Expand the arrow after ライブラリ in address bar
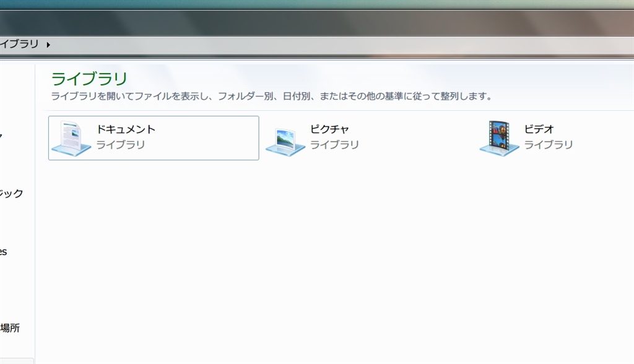 click(48, 45)
